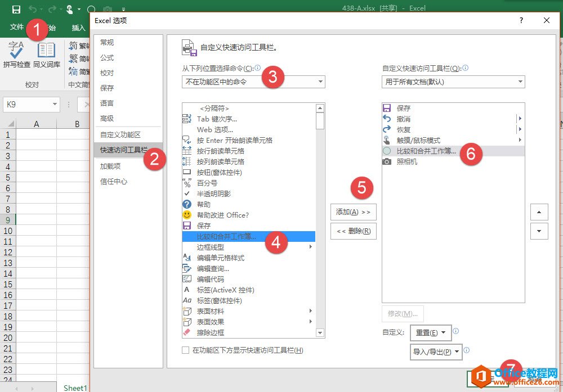Expand the Undo item arrow in right list
The height and width of the screenshot is (392, 563).
[x=520, y=119]
